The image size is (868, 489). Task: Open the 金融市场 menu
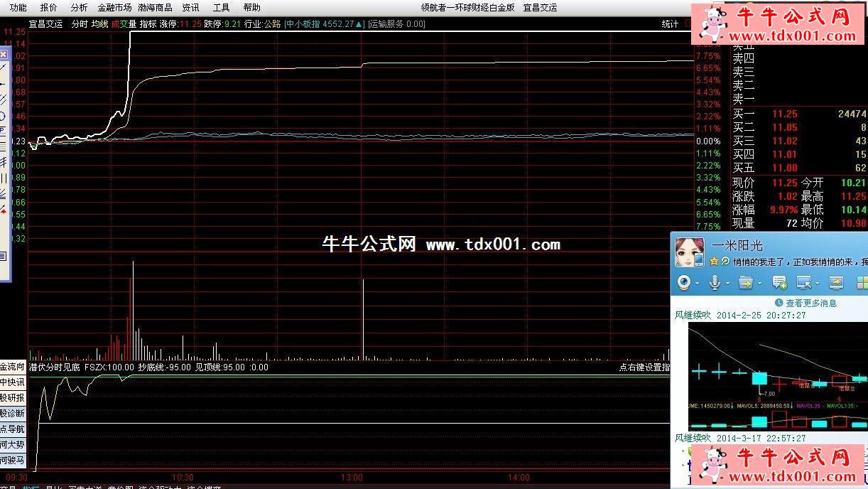click(x=114, y=8)
